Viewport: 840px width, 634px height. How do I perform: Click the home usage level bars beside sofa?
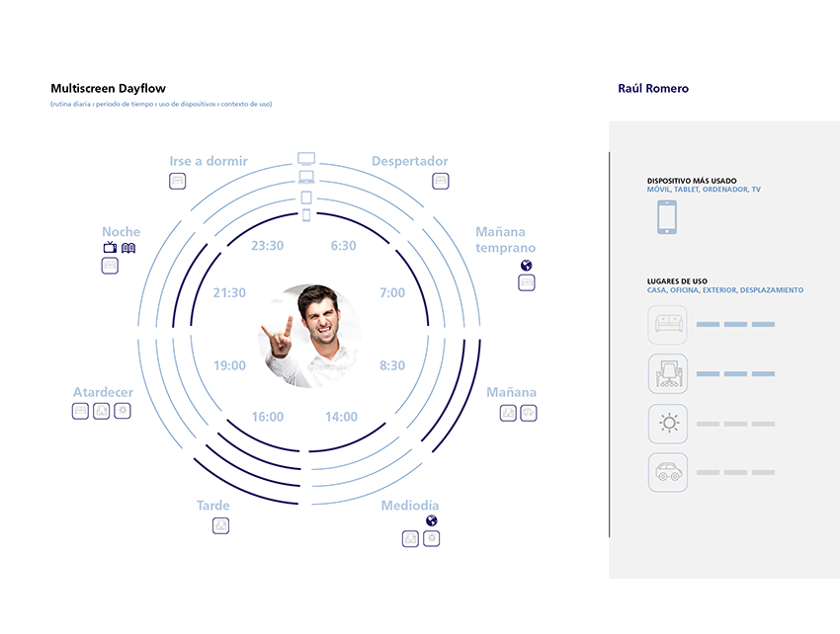click(735, 324)
